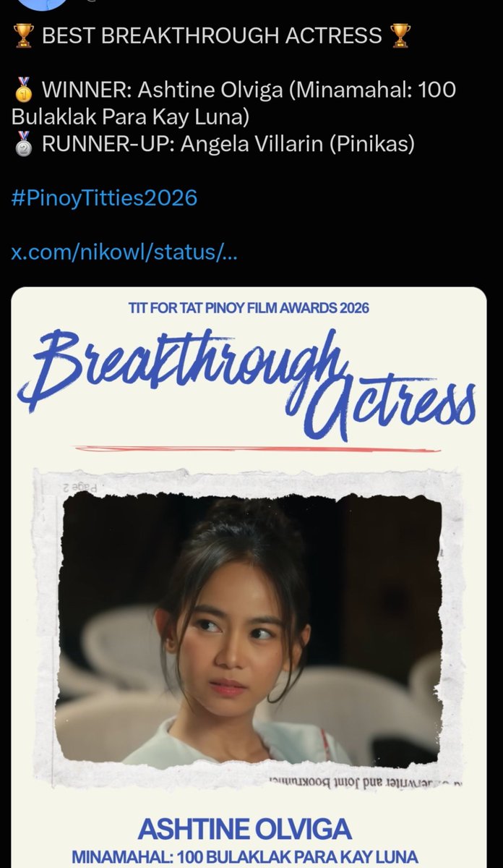The image size is (503, 868).
Task: Open the #PinoyTitties2026 hashtag
Action: tap(104, 198)
